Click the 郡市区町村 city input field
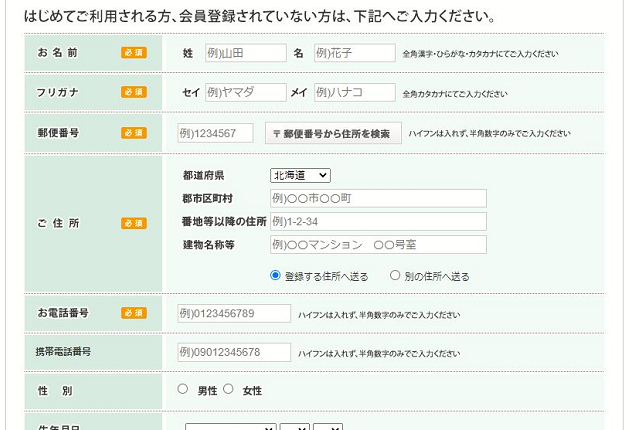Image resolution: width=630 pixels, height=430 pixels. coord(378,198)
